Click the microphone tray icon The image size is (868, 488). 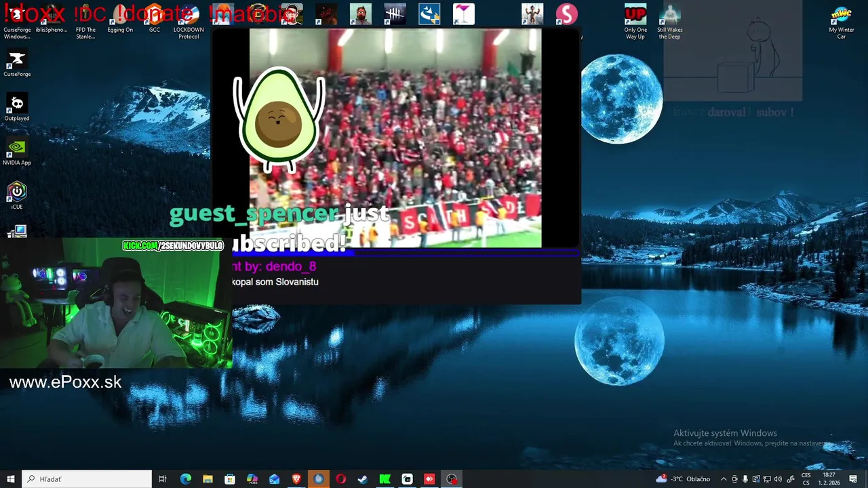[745, 479]
